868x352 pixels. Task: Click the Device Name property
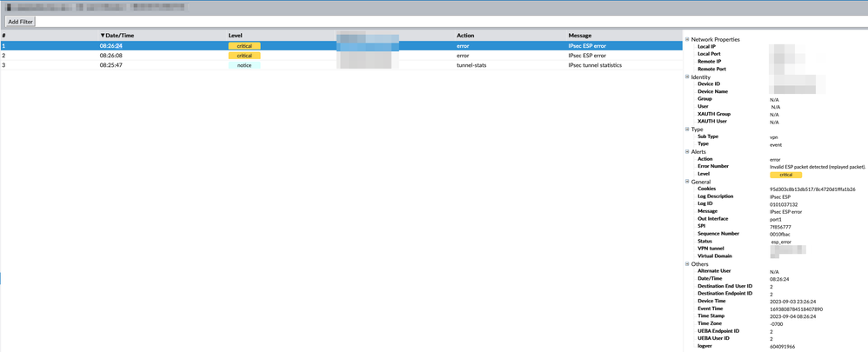click(711, 91)
